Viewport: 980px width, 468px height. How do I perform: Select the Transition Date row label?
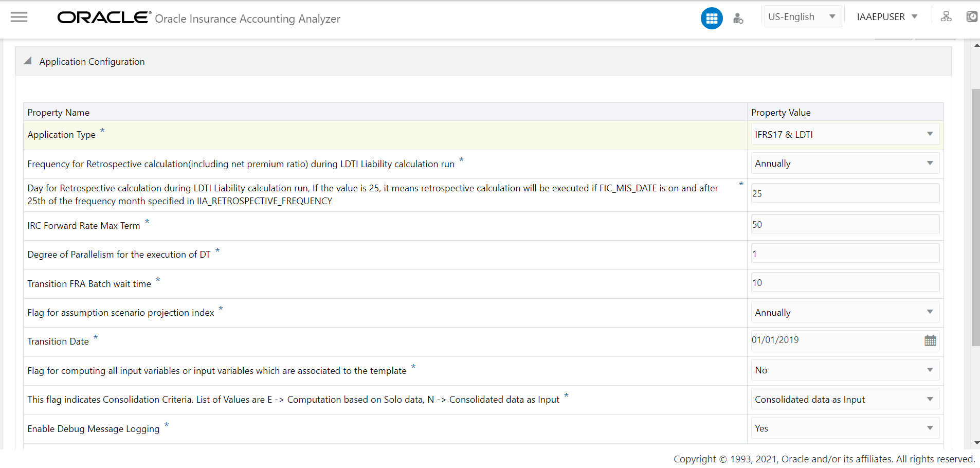pyautogui.click(x=58, y=341)
